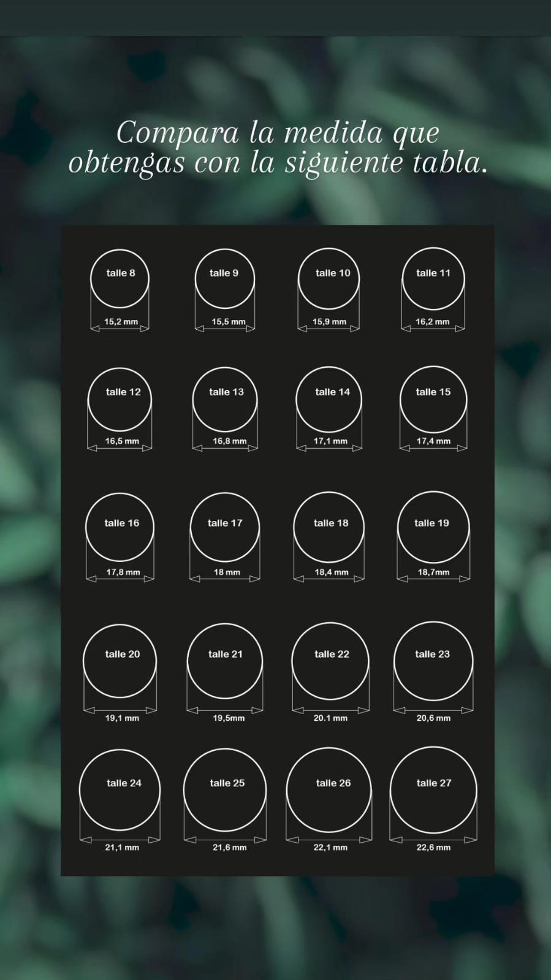551x980 pixels.
Task: Tap the talle 20 ring circle
Action: (120, 661)
